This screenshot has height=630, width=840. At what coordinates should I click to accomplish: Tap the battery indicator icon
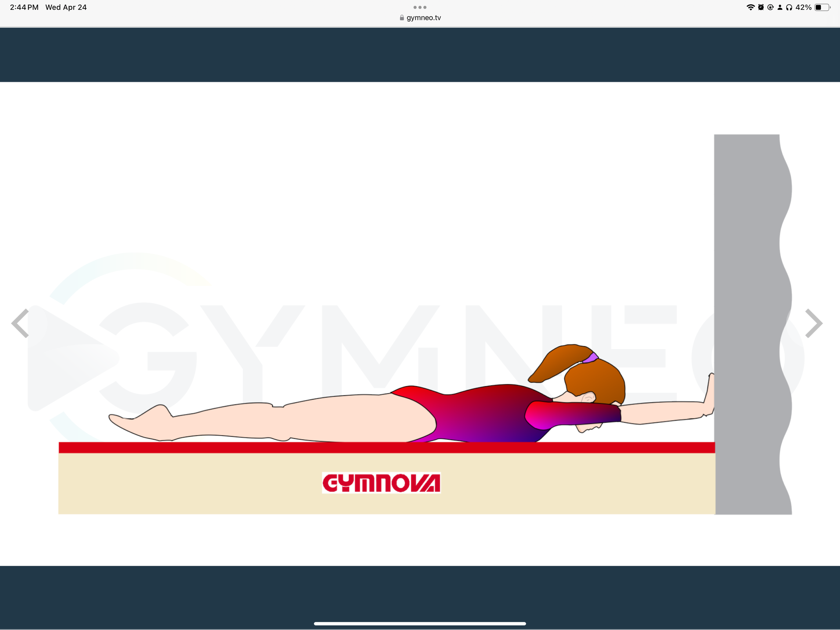coord(822,7)
